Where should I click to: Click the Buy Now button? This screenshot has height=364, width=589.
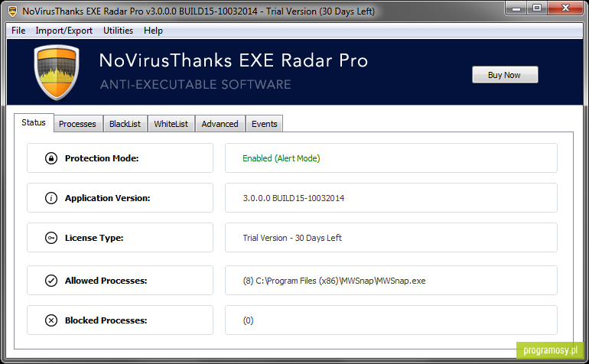tap(505, 75)
